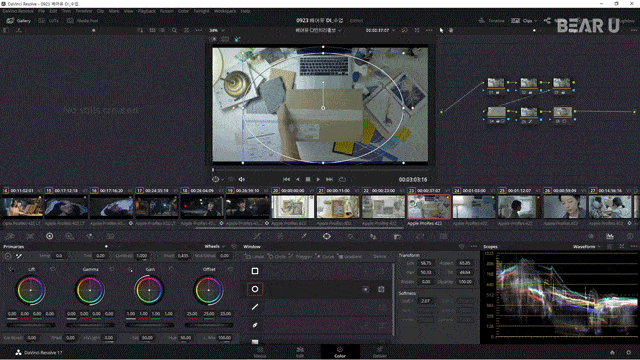This screenshot has width=640, height=360.
Task: Open the Power Window palette icon
Action: tap(327, 236)
